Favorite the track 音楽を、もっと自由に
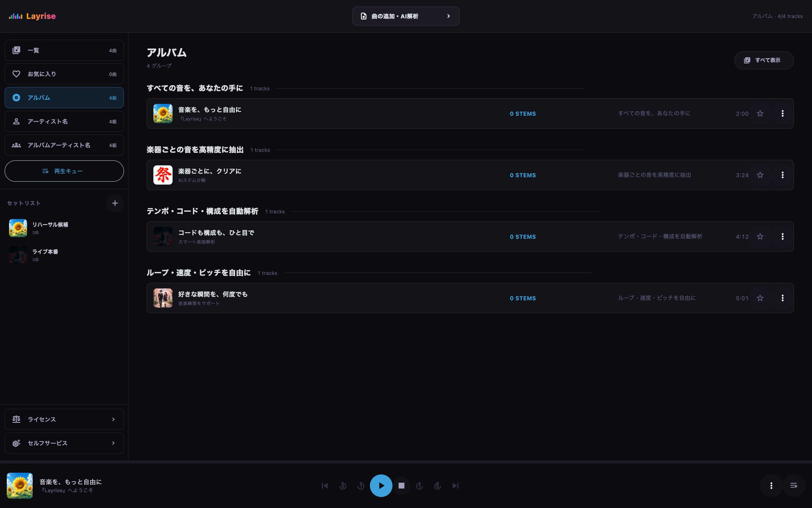812x508 pixels. (760, 113)
